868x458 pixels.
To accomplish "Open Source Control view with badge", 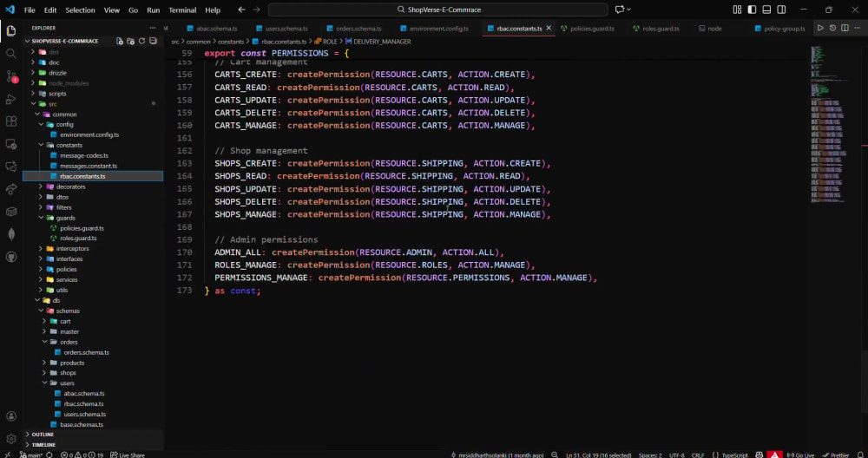I will [10, 76].
